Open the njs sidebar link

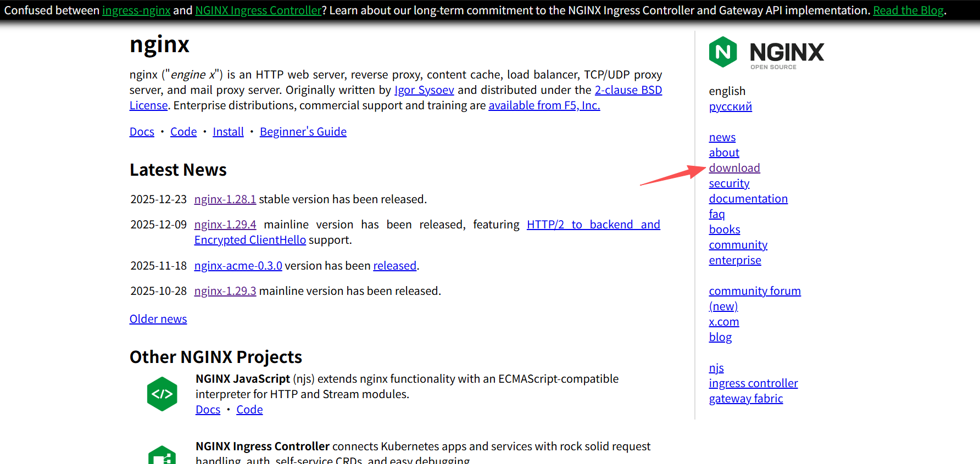(716, 368)
